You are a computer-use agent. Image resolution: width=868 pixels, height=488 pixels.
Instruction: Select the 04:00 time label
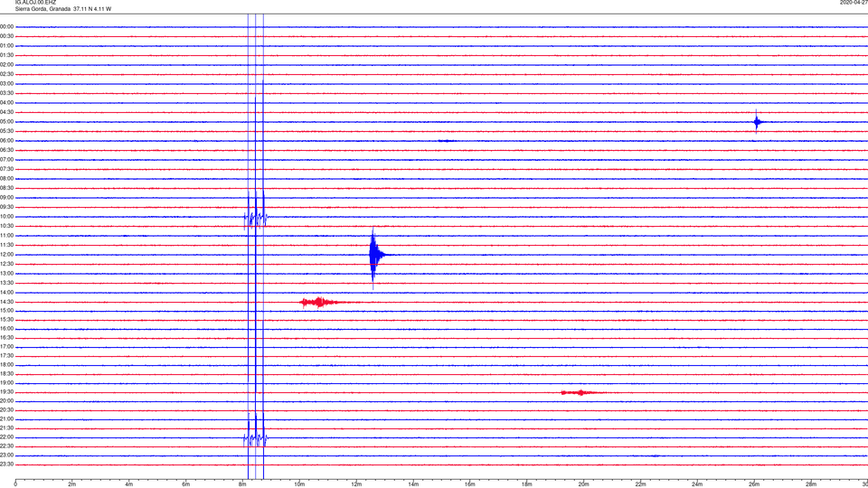tap(6, 102)
